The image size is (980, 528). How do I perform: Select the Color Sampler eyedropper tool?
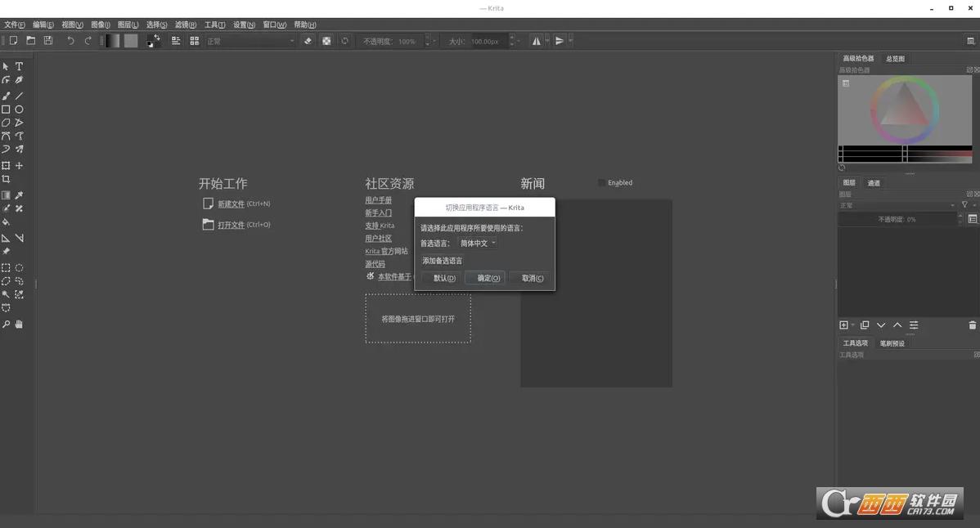point(20,195)
